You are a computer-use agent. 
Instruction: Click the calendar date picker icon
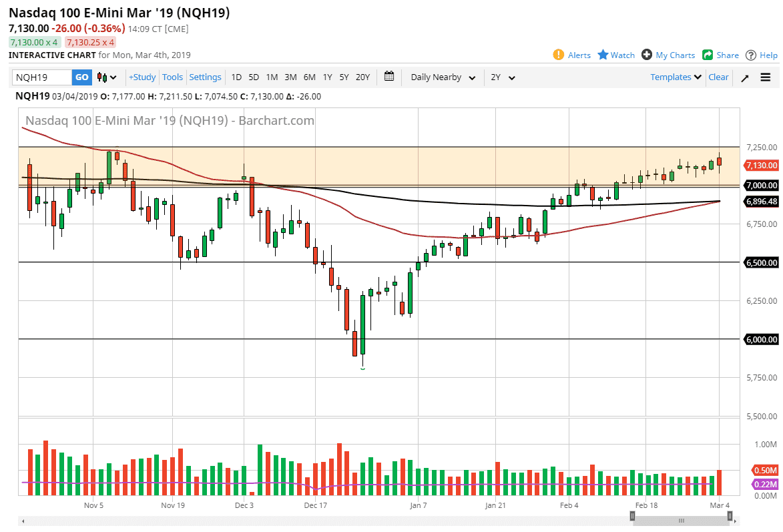[x=389, y=77]
